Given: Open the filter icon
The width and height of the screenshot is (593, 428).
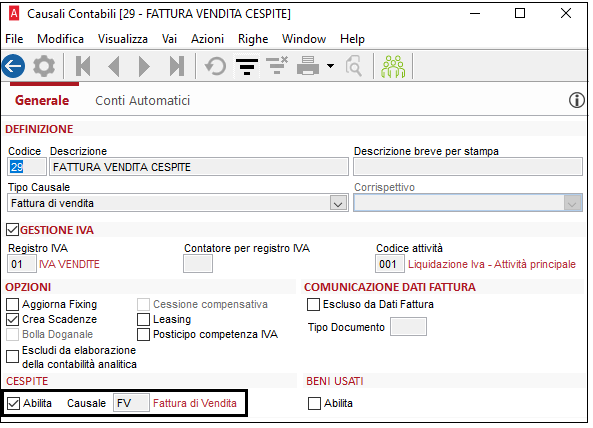Looking at the screenshot, I should pyautogui.click(x=247, y=66).
